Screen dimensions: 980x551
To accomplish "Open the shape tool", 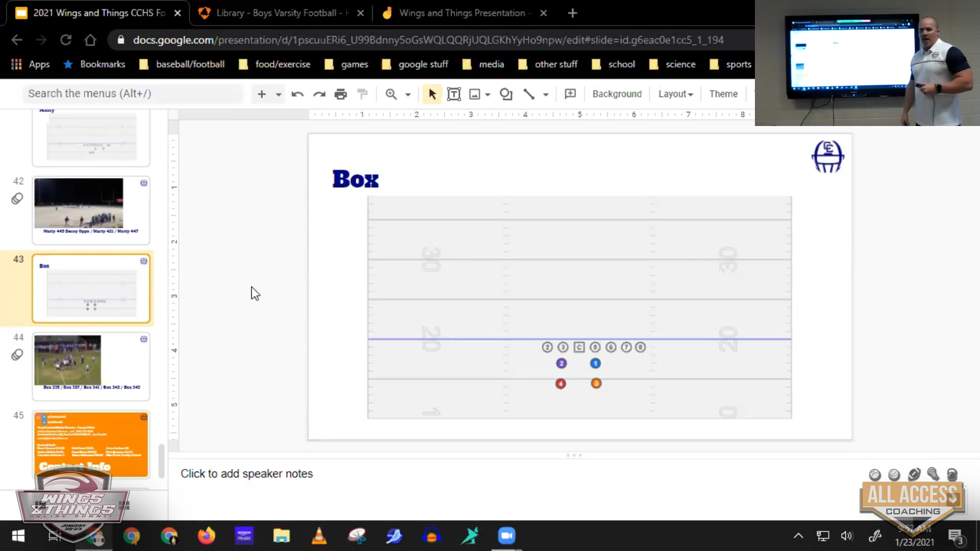I will coord(506,94).
